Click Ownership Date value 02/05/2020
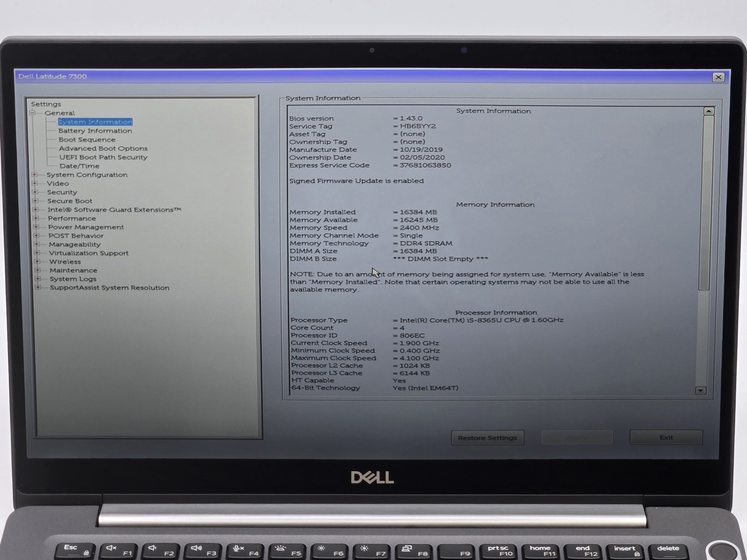Viewport: 747px width, 560px height. click(x=422, y=158)
